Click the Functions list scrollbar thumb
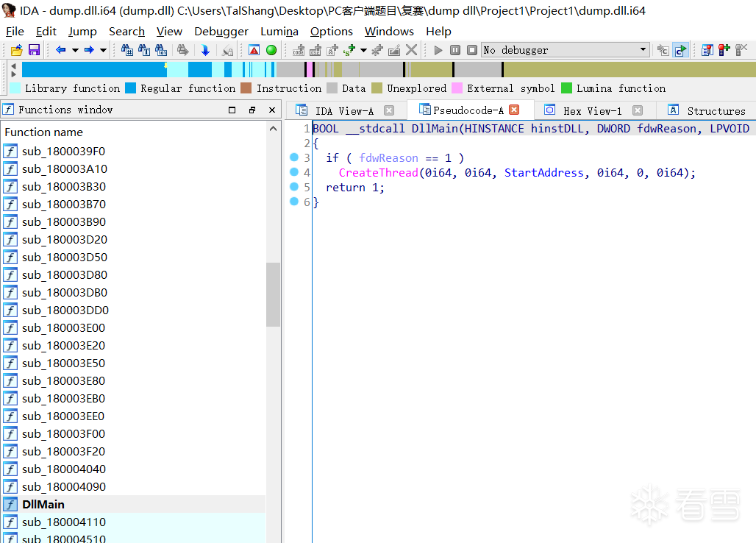The height and width of the screenshot is (543, 756). point(274,294)
